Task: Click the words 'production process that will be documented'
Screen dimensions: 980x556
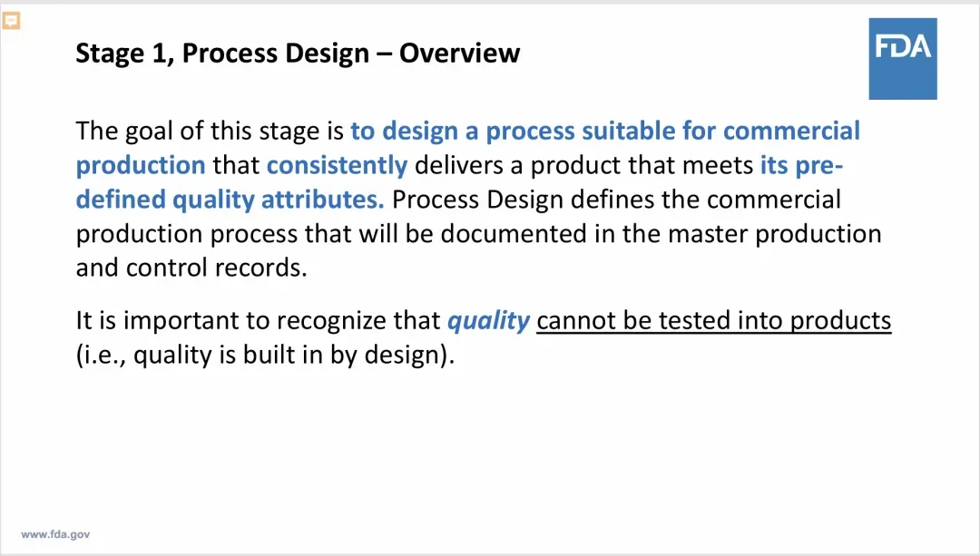Action: (331, 234)
